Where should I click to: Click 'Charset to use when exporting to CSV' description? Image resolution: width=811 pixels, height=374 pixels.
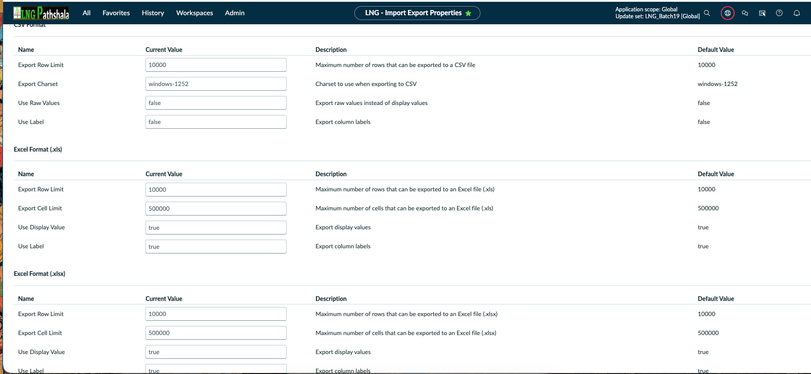(x=366, y=84)
